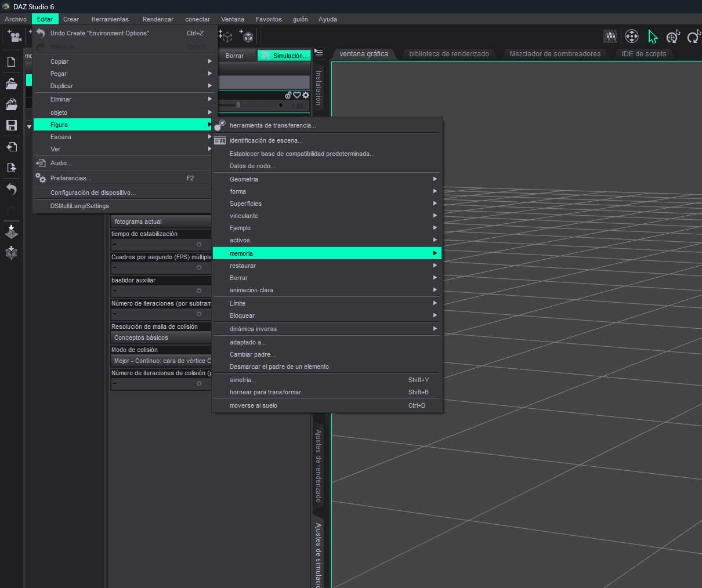Viewport: 702px width, 588px height.
Task: Switch to IDE de scripts tab
Action: click(644, 54)
